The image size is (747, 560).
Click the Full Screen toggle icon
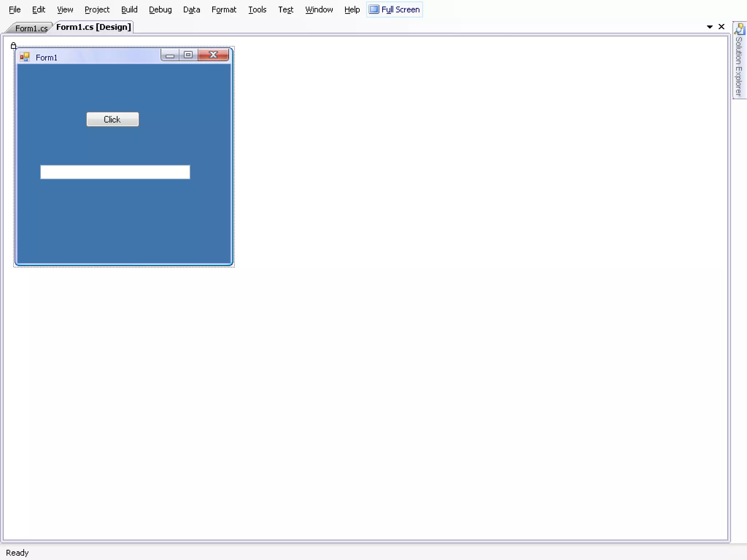374,9
